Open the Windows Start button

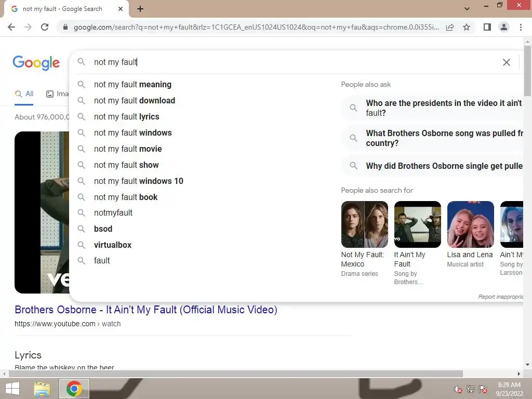(x=12, y=389)
